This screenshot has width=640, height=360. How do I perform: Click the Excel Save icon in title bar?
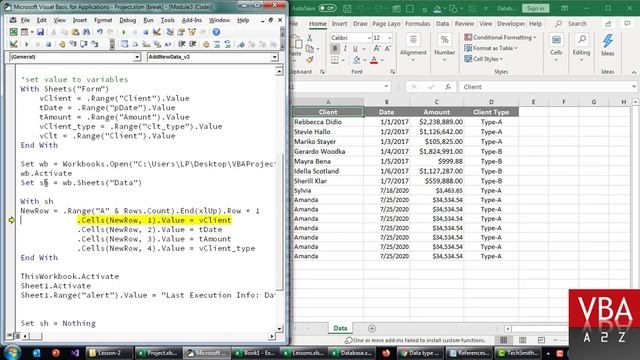tap(347, 9)
